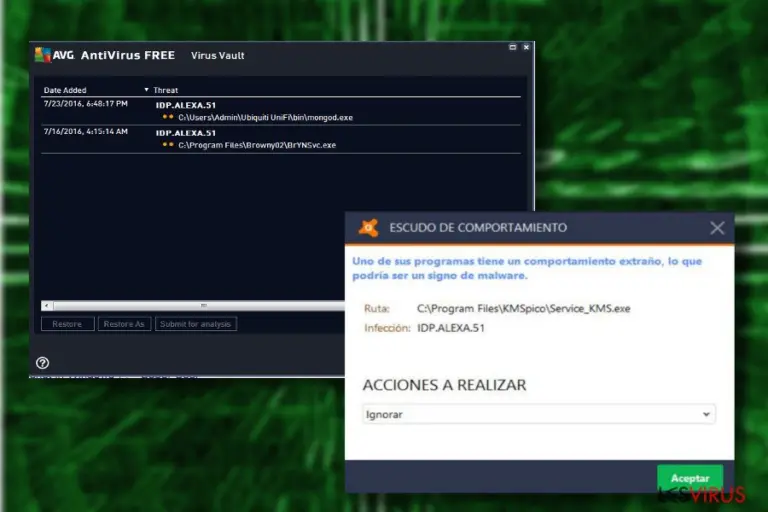This screenshot has height=512, width=768.
Task: Sort by the Threat column arrow
Action: [x=146, y=90]
